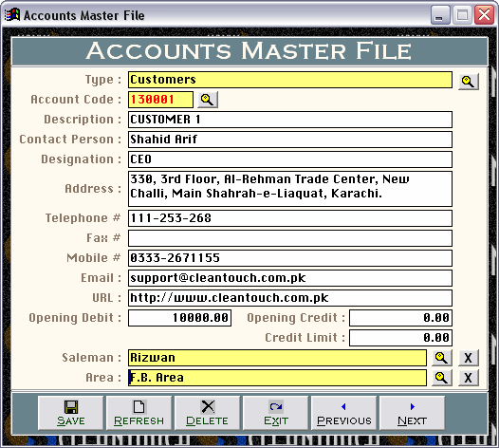Image resolution: width=499 pixels, height=448 pixels.
Task: Select the F.B. Area field
Action: 277,378
